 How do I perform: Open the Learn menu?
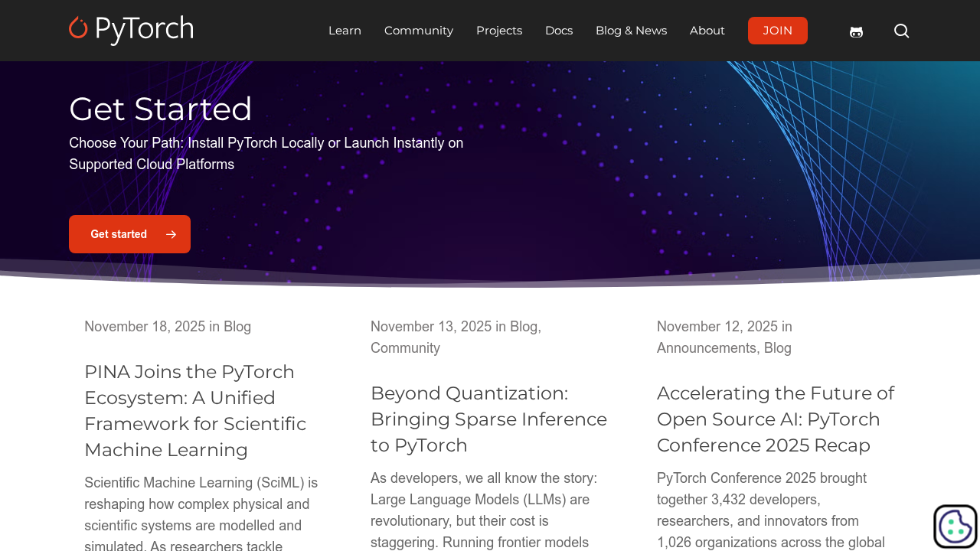pyautogui.click(x=345, y=31)
